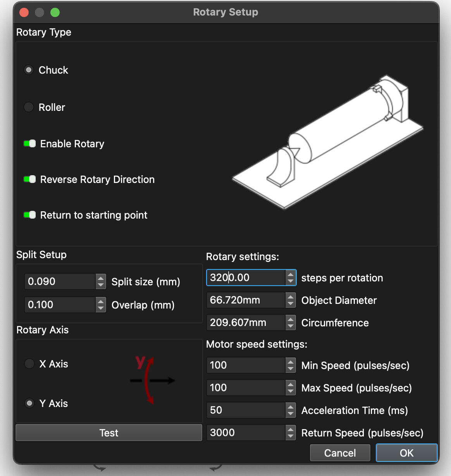Increase Acceleration Time with up arrow

coord(291,407)
